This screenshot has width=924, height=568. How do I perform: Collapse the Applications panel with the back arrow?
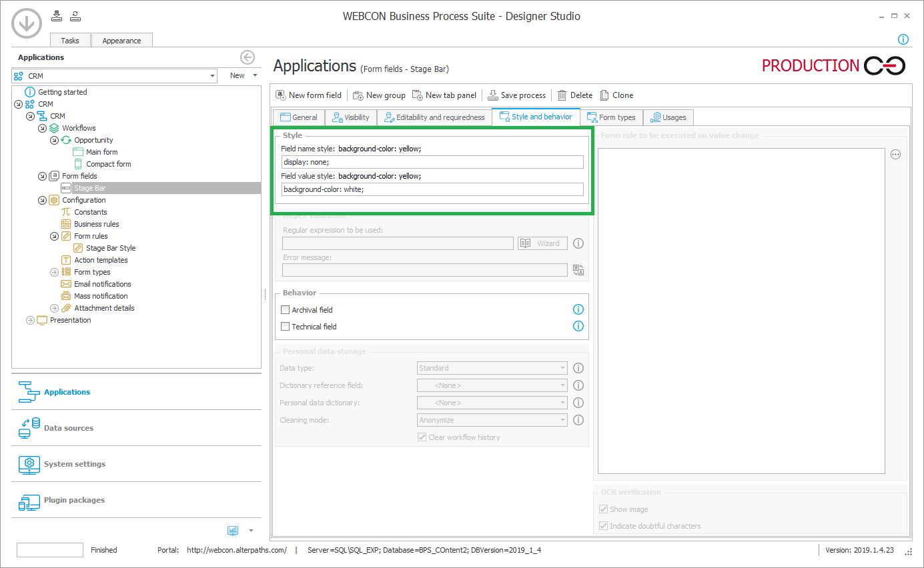pos(248,57)
